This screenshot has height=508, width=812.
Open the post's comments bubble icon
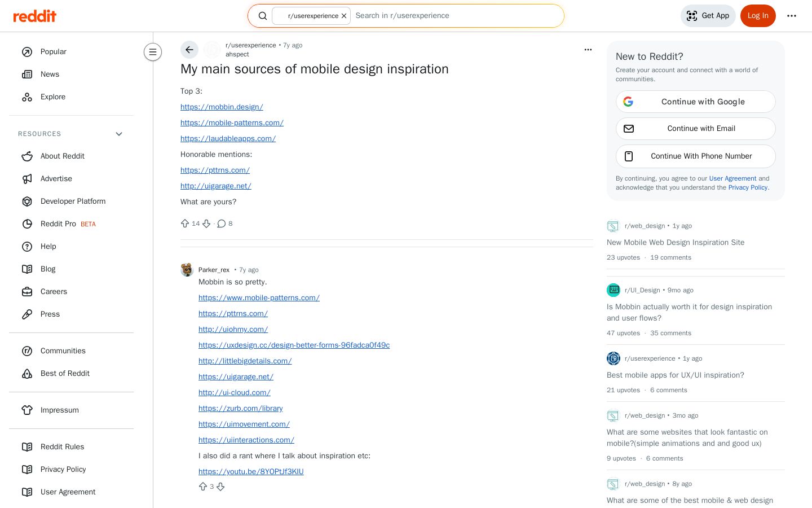click(222, 224)
